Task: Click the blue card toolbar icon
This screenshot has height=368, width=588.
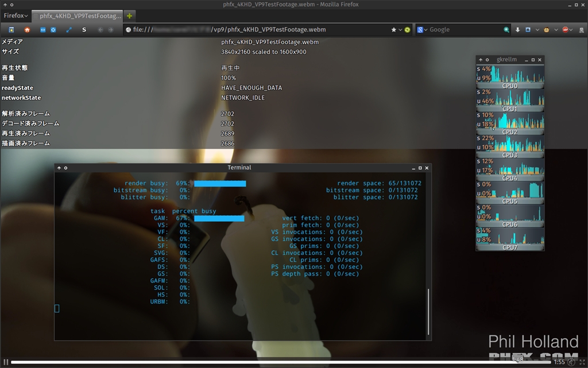Action: point(42,30)
